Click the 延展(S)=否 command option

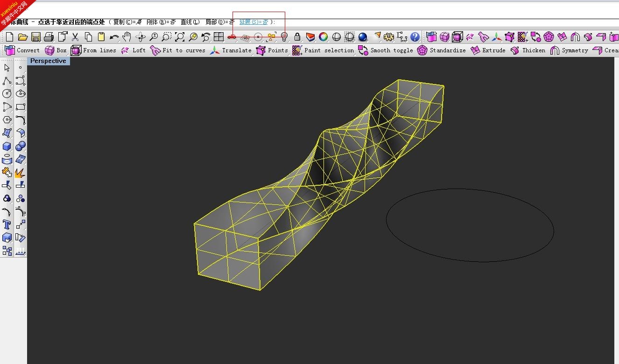coord(253,22)
